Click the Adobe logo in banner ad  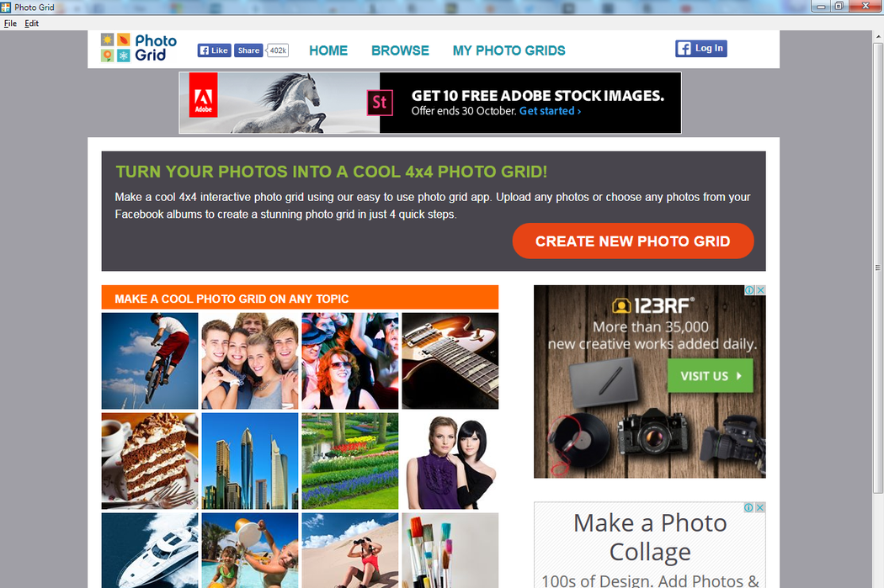(204, 94)
